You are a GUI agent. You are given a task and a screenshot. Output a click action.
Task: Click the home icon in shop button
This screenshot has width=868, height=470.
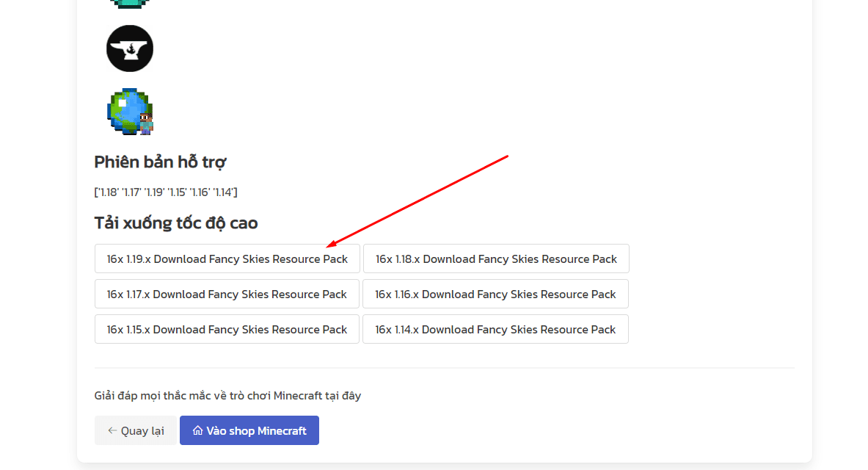[x=197, y=430]
